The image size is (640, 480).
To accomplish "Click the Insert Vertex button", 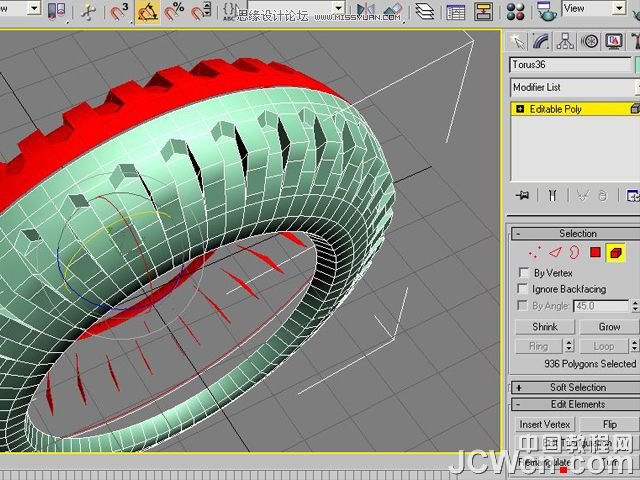I will (545, 424).
